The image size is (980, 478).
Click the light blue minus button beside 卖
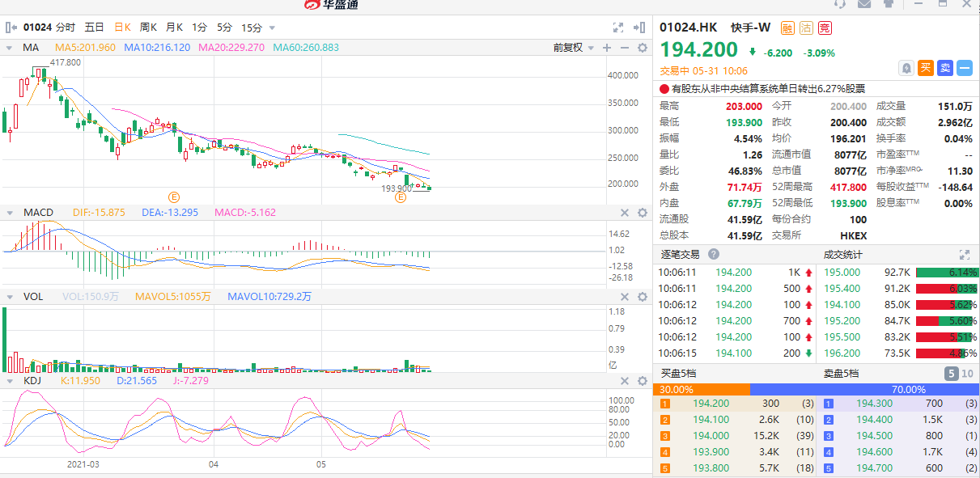[x=964, y=68]
